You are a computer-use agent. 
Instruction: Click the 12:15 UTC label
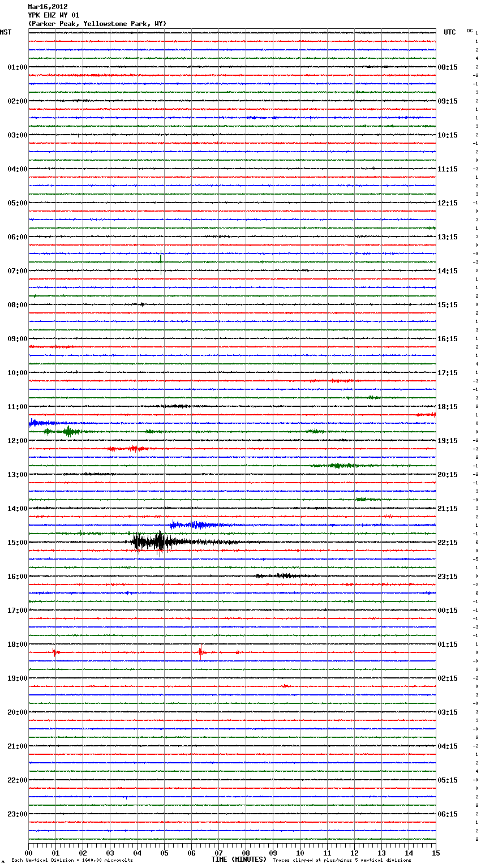pos(448,203)
